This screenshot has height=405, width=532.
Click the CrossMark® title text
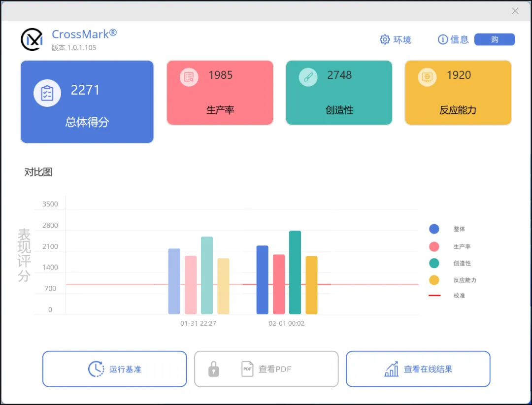tap(84, 34)
